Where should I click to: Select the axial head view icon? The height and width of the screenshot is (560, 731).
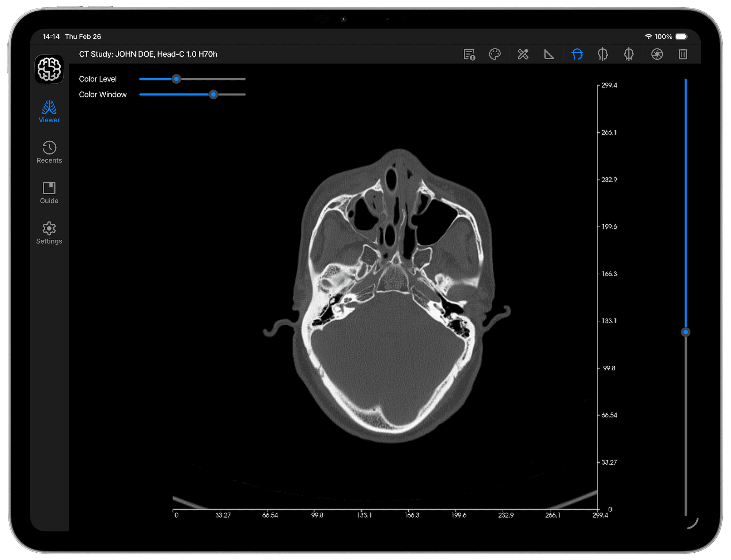click(x=577, y=54)
